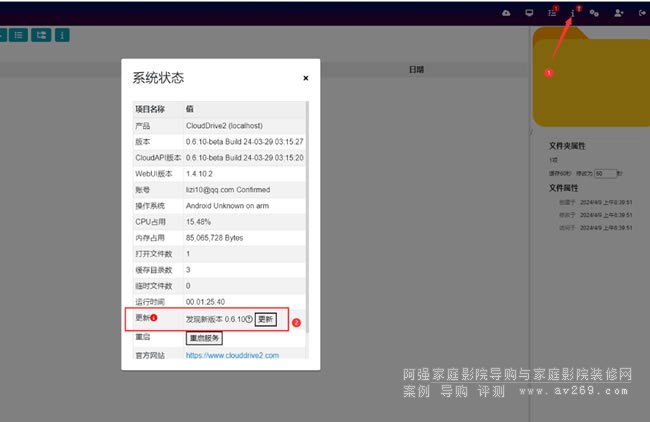Click the logout icon at top right
Screen dimensions: 650x422
641,13
